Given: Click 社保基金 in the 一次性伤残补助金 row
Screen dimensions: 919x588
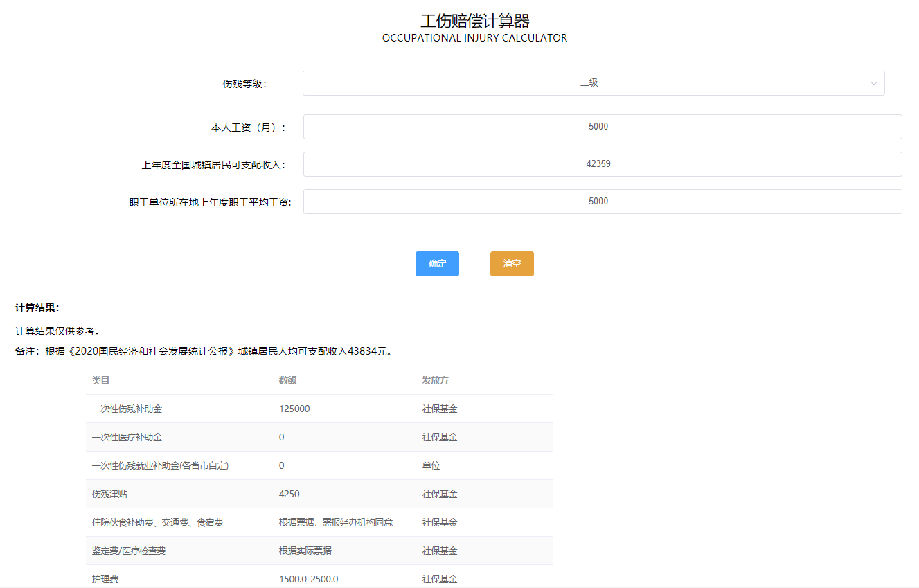Looking at the screenshot, I should [x=440, y=409].
